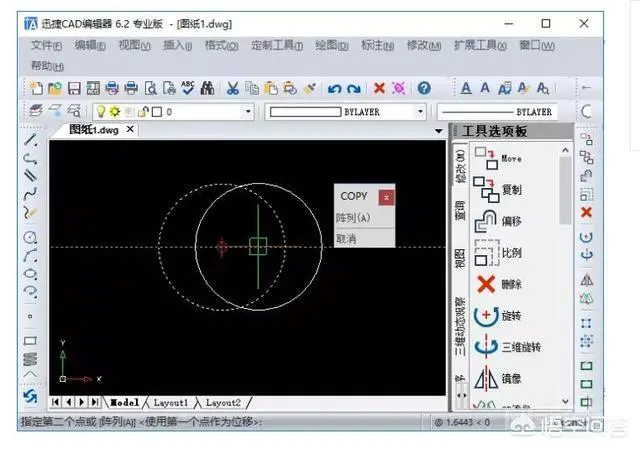Choose the 镜像 mirror tool in the palette

coord(498,378)
